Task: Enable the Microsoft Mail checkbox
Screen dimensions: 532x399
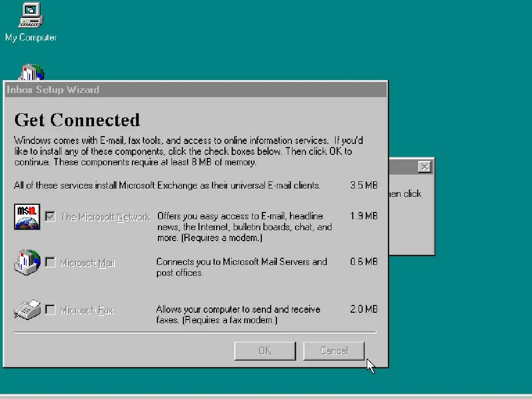Action: 50,262
